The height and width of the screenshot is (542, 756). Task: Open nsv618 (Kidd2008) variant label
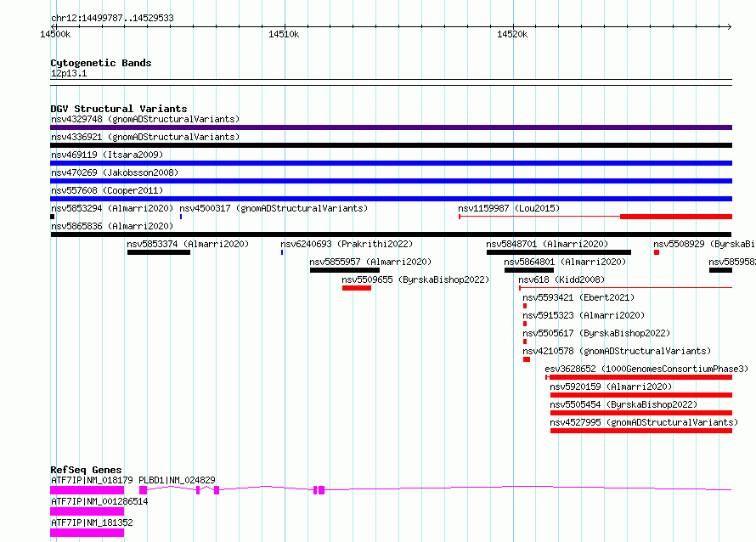point(561,279)
